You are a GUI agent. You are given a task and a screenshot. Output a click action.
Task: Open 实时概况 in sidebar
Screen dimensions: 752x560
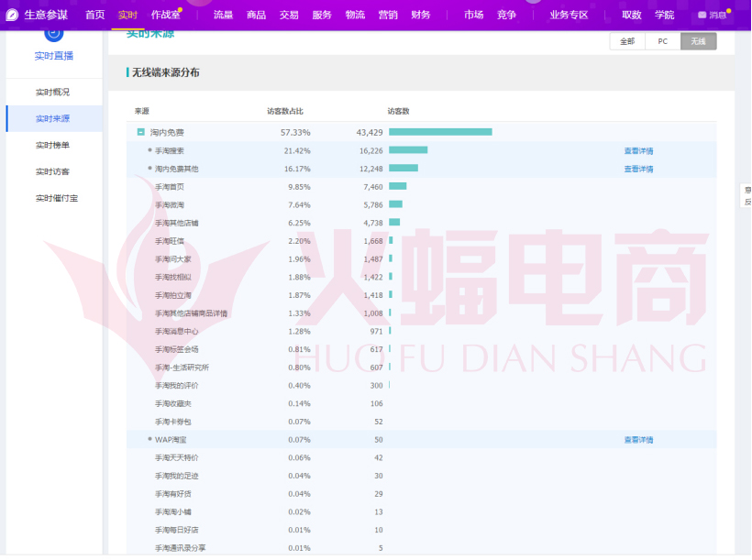pyautogui.click(x=54, y=92)
